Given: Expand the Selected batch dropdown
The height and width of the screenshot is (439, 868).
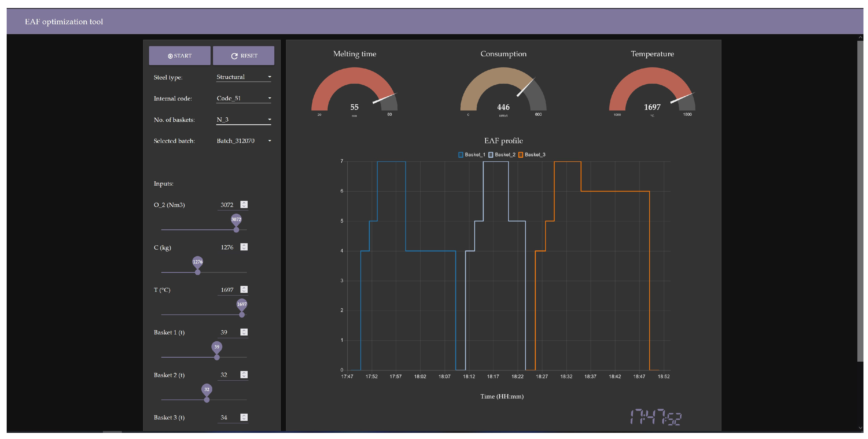Looking at the screenshot, I should 243,141.
